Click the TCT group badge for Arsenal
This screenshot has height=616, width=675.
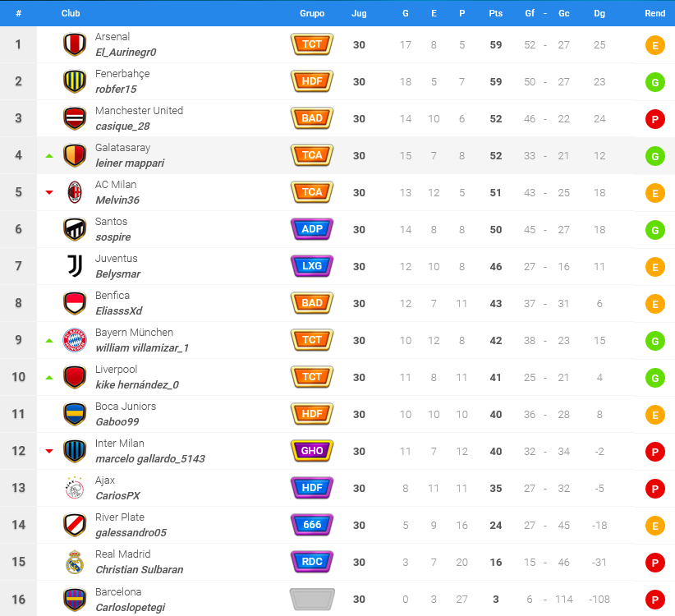point(312,44)
